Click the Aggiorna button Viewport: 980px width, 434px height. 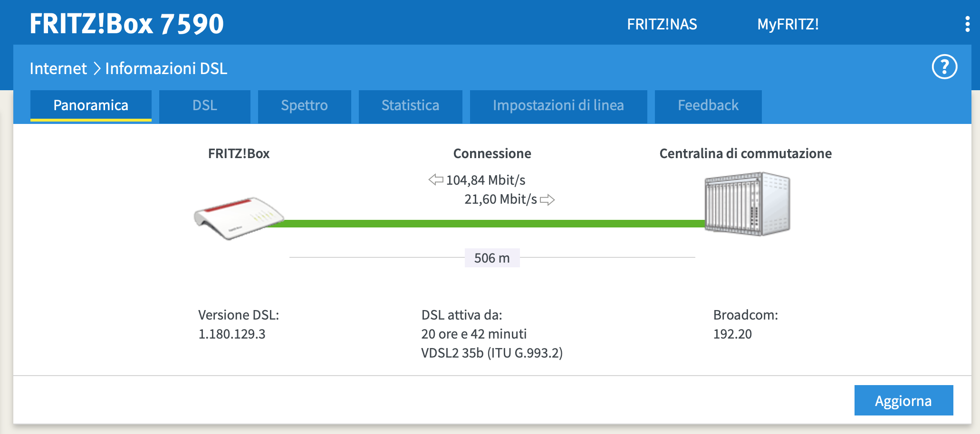click(x=903, y=400)
